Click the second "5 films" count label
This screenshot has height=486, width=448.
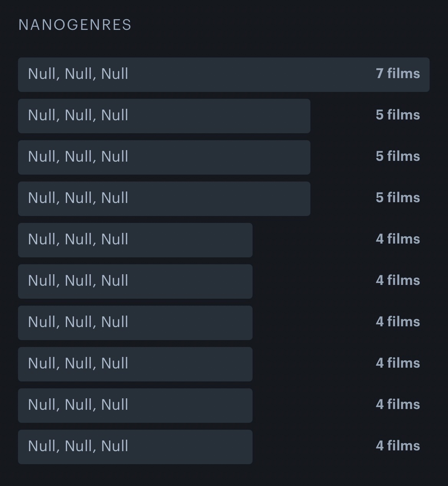click(398, 156)
